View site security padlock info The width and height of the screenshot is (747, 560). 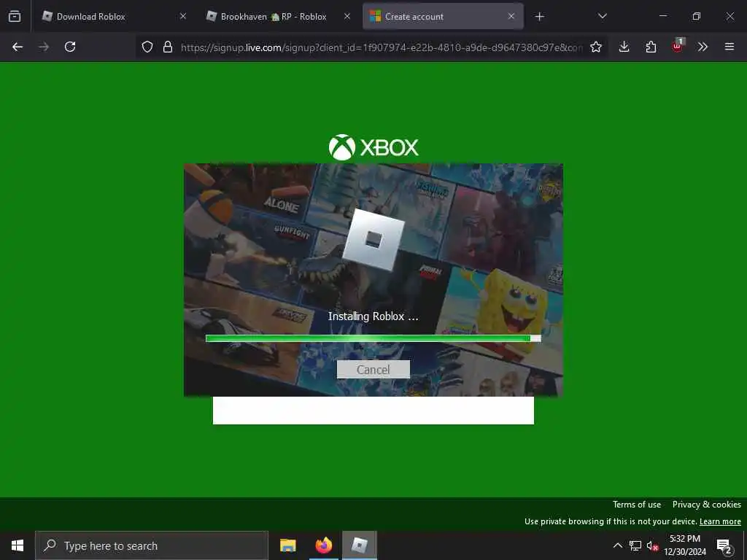click(x=168, y=47)
